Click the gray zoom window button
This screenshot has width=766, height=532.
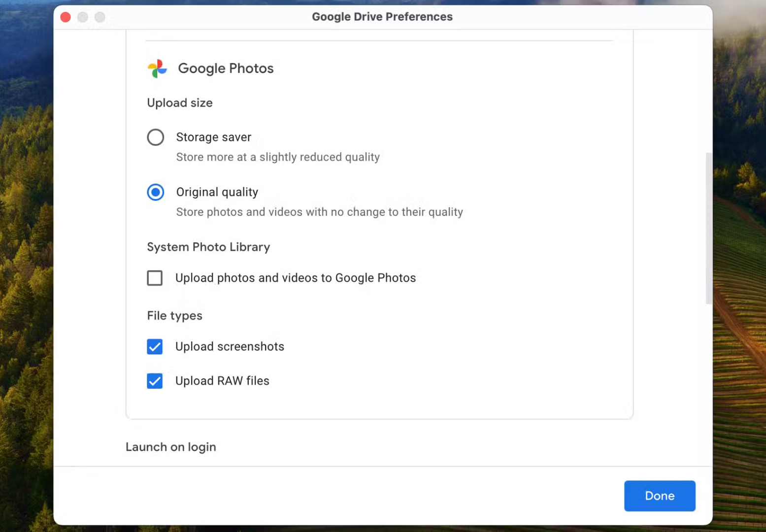pos(100,17)
